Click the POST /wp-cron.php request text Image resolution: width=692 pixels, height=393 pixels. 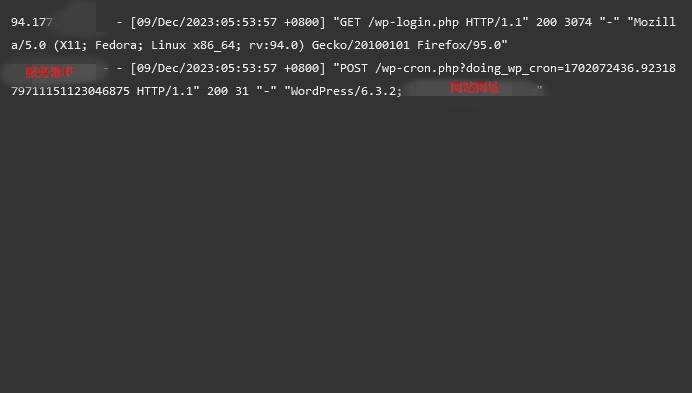pos(399,68)
